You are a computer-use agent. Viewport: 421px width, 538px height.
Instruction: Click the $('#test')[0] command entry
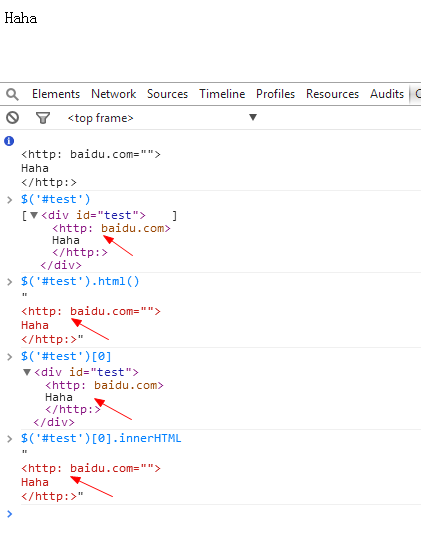(66, 356)
